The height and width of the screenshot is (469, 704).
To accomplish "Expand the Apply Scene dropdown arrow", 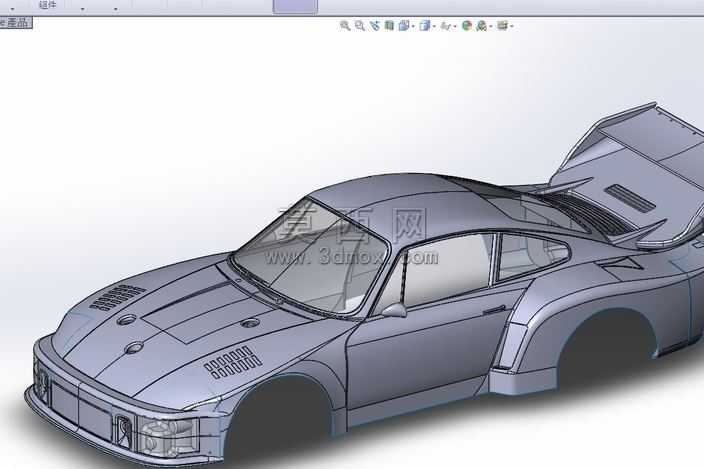I will point(491,26).
